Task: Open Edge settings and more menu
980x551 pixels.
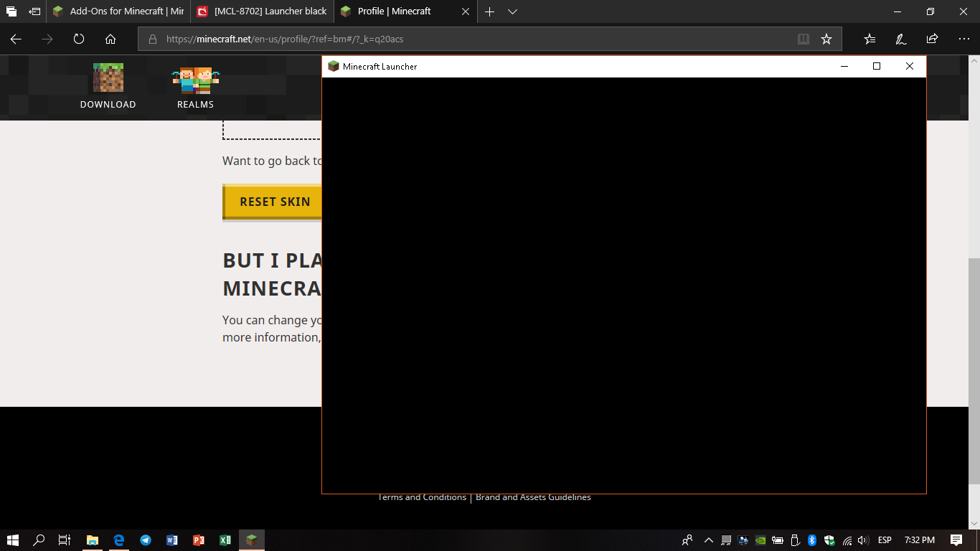Action: 963,39
